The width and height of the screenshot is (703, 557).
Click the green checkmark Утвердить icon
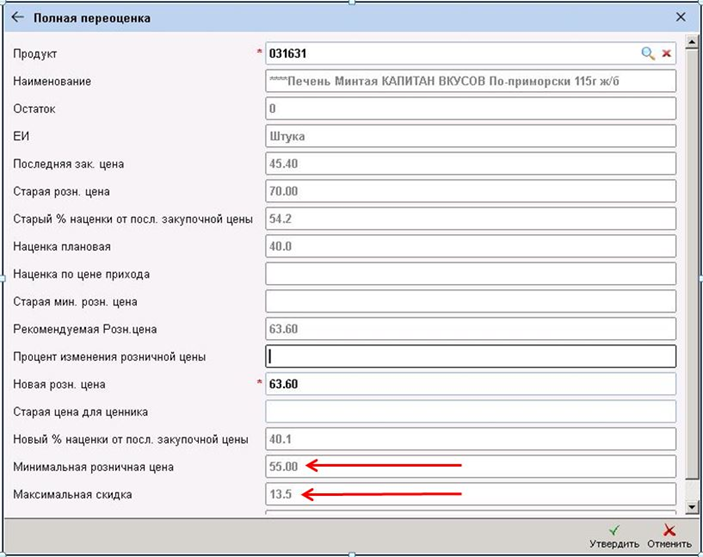click(614, 531)
